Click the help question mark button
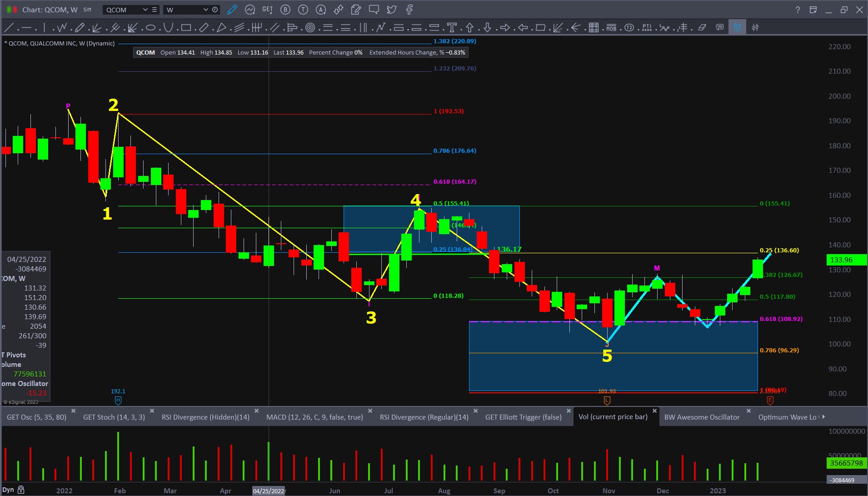 coord(798,10)
